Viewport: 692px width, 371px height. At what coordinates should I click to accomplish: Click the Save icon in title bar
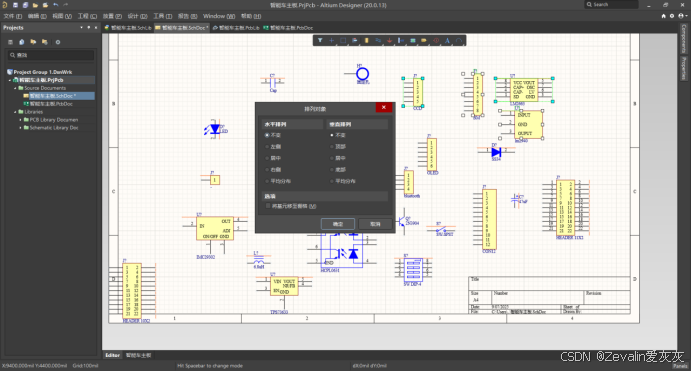15,5
